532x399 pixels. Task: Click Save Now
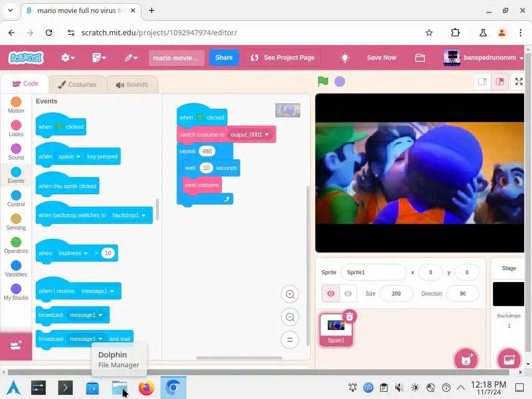381,58
